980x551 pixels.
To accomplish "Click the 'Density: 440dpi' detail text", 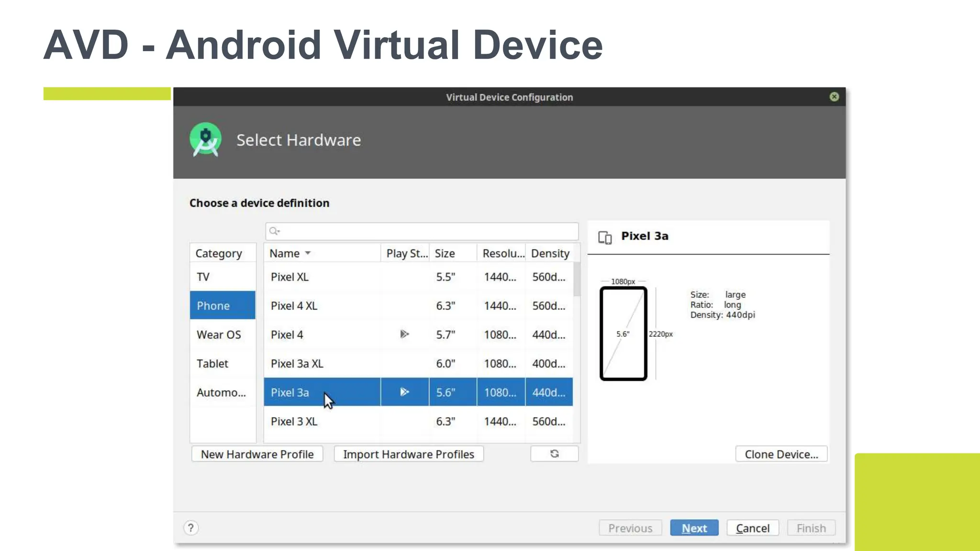I will [723, 315].
